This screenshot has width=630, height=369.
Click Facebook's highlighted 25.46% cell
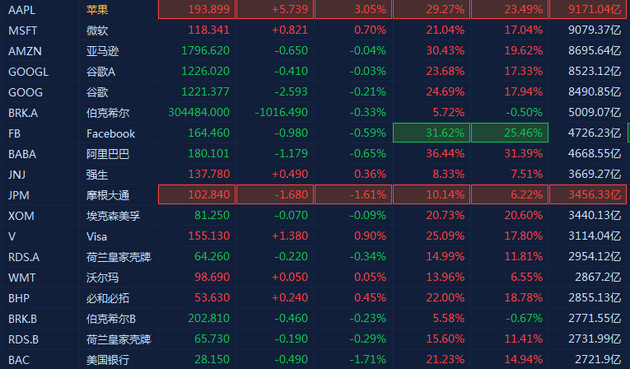click(509, 133)
